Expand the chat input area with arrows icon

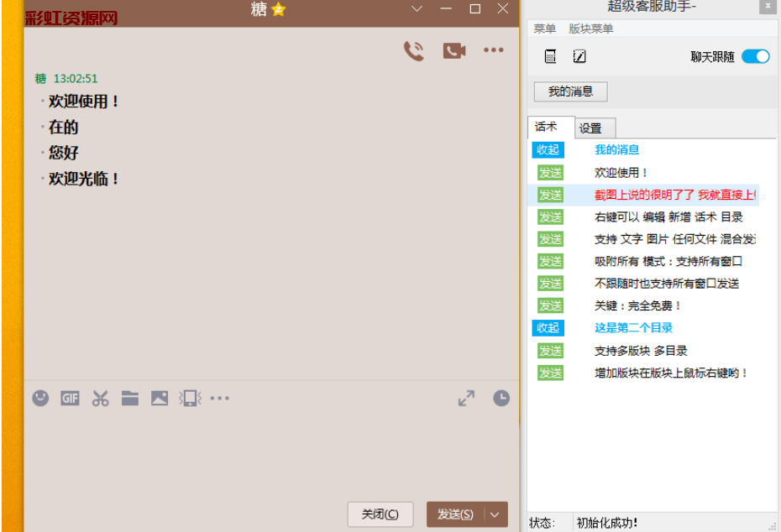point(466,399)
